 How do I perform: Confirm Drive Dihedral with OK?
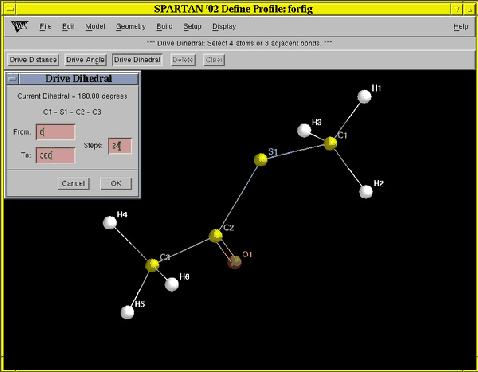116,183
